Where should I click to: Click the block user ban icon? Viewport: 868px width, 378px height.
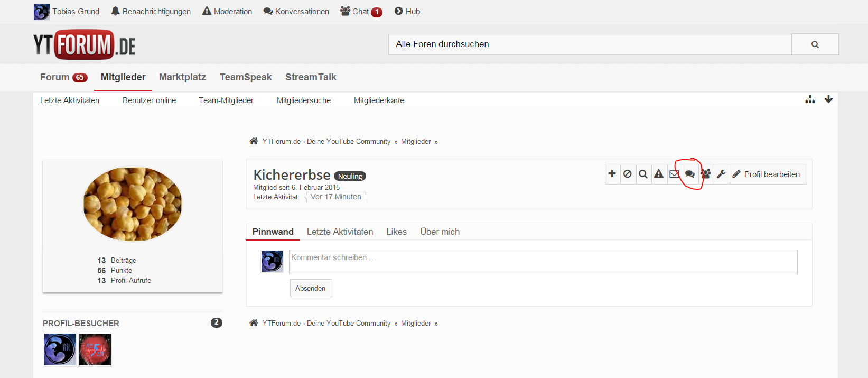click(x=628, y=174)
